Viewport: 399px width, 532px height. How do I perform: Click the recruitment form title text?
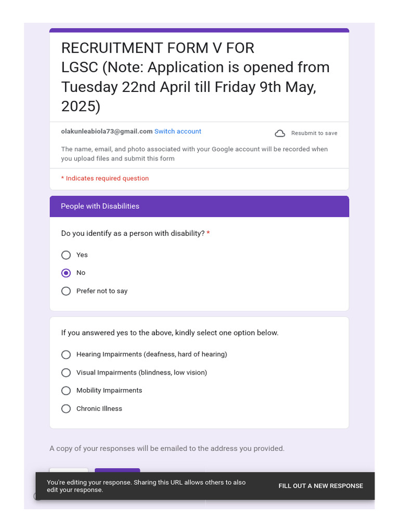coord(195,77)
